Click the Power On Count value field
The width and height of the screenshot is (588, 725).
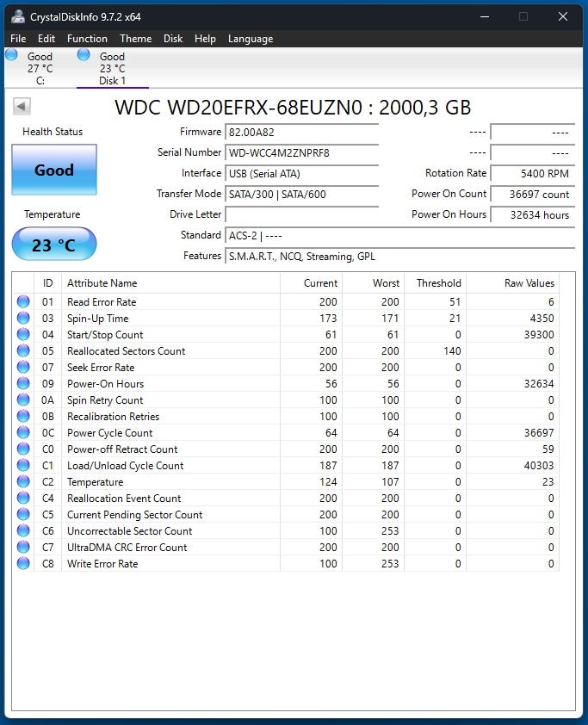pos(533,195)
